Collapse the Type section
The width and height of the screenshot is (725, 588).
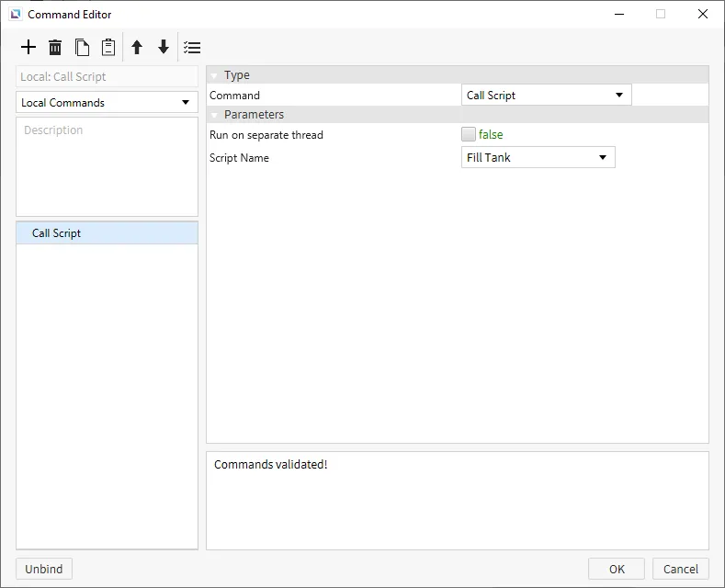pyautogui.click(x=214, y=75)
